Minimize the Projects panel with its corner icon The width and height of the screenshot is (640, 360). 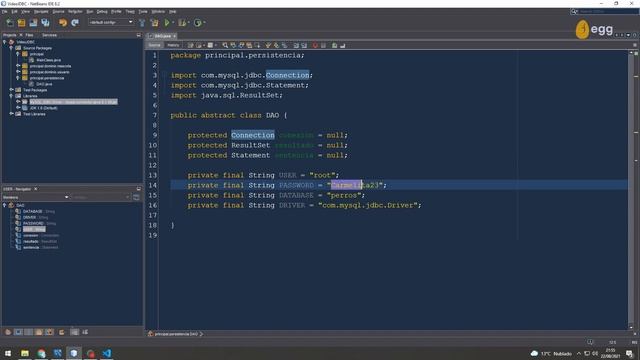[138, 35]
